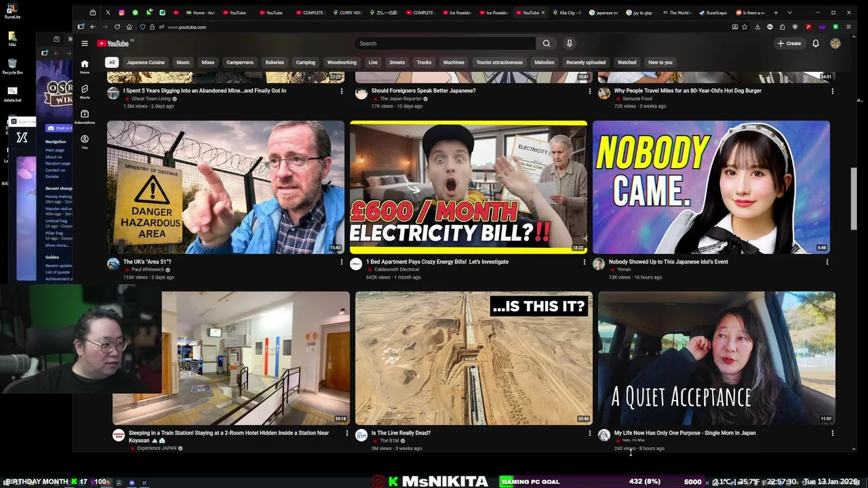The width and height of the screenshot is (868, 488).
Task: Open more options for Abandoned Mine video
Action: pos(341,91)
